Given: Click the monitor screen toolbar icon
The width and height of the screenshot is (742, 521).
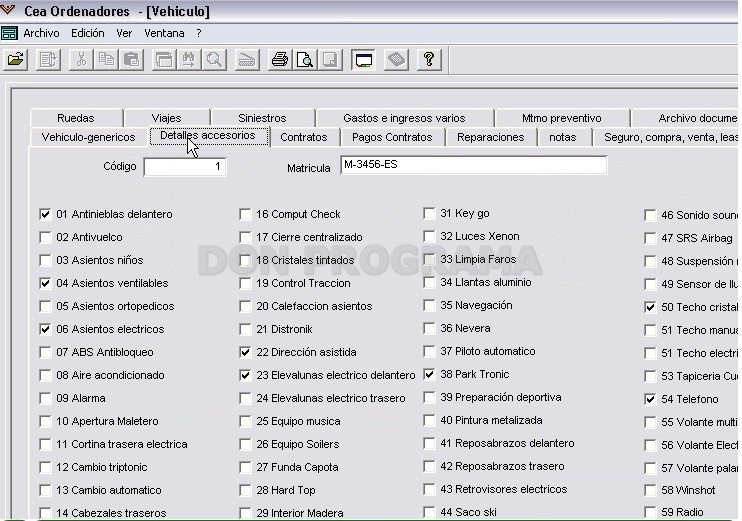Looking at the screenshot, I should pos(363,60).
